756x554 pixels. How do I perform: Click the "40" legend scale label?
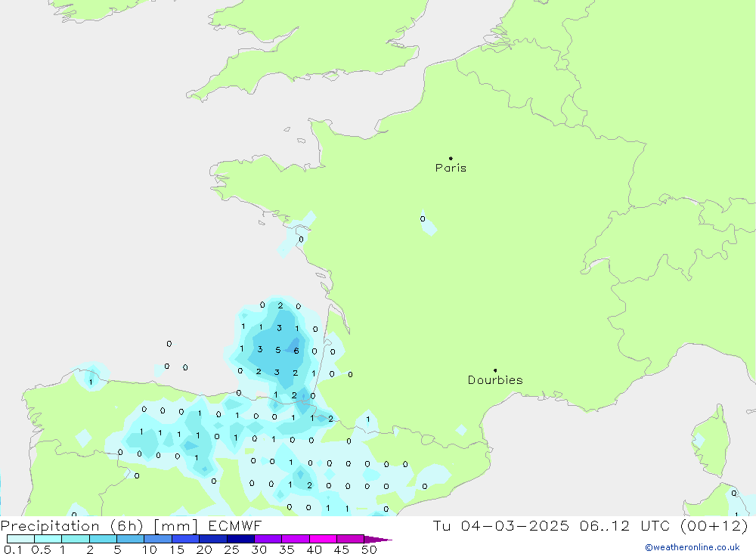(x=314, y=549)
